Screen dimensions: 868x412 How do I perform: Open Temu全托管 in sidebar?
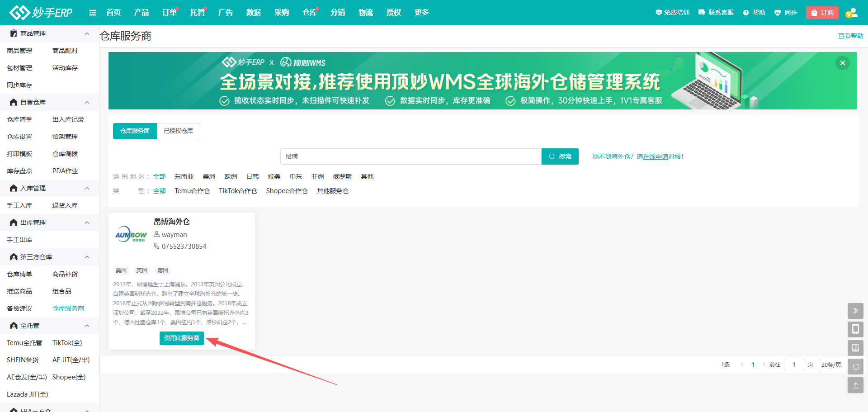coord(24,343)
